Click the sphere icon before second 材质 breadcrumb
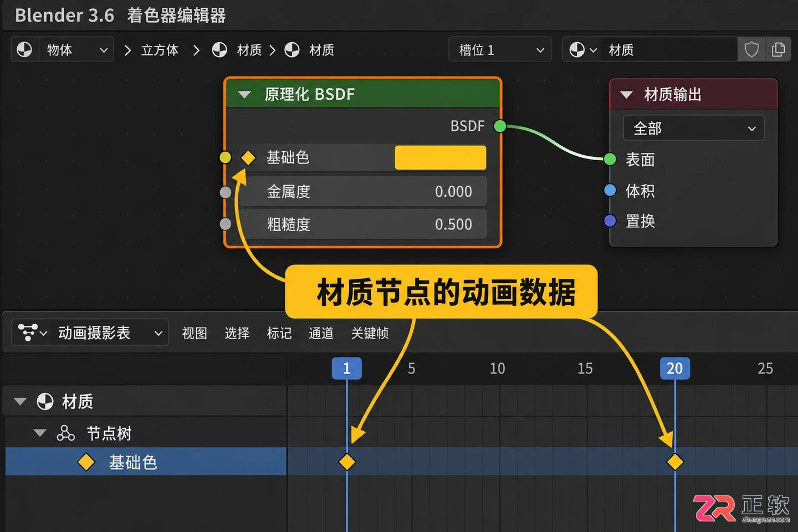The image size is (798, 532). pyautogui.click(x=292, y=50)
